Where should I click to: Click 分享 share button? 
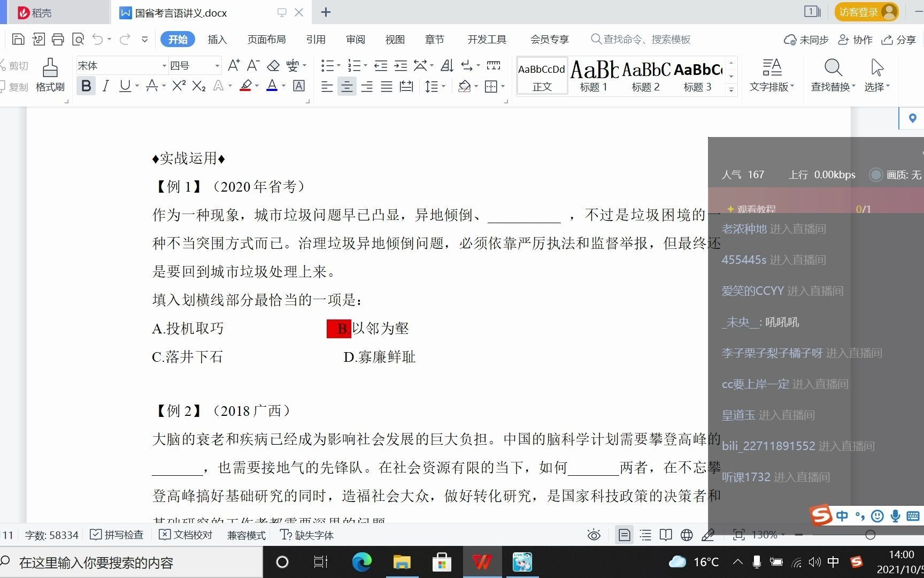[899, 40]
